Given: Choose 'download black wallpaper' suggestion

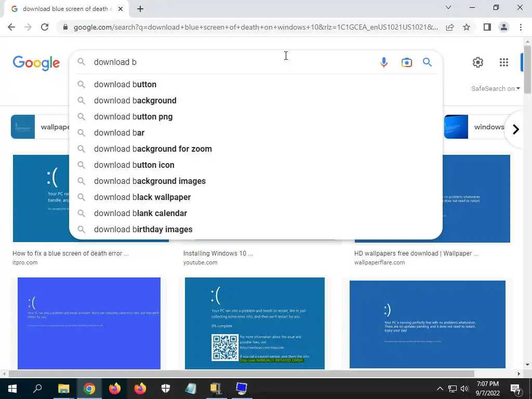Looking at the screenshot, I should (256, 197).
